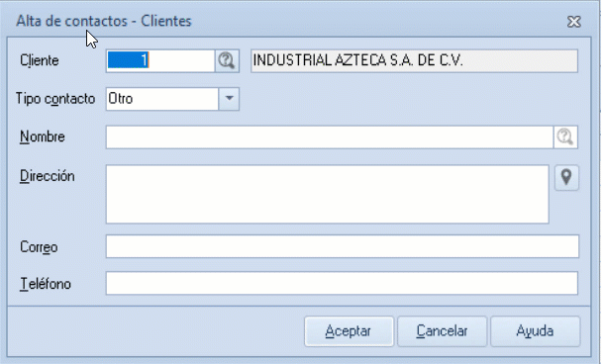Click into the Nombre text field
This screenshot has width=602, height=364.
pyautogui.click(x=330, y=136)
